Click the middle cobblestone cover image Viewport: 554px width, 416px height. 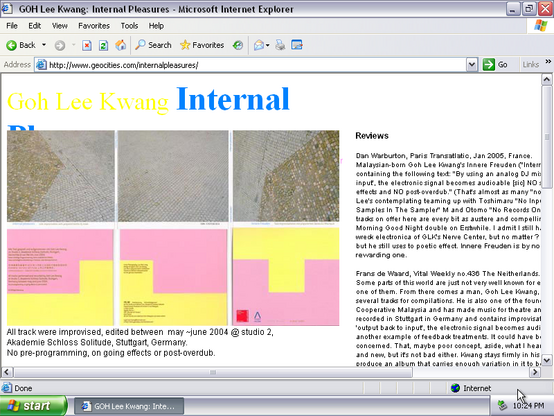(x=173, y=176)
